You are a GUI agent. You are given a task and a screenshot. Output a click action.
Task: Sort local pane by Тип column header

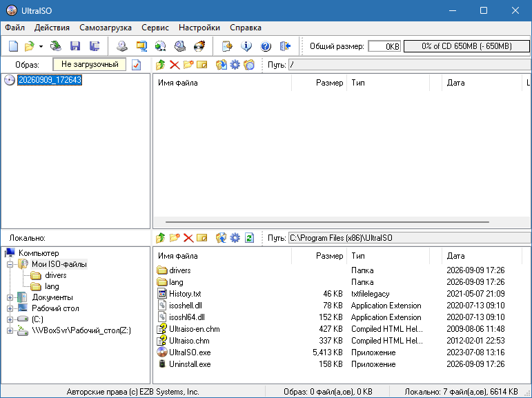point(388,256)
